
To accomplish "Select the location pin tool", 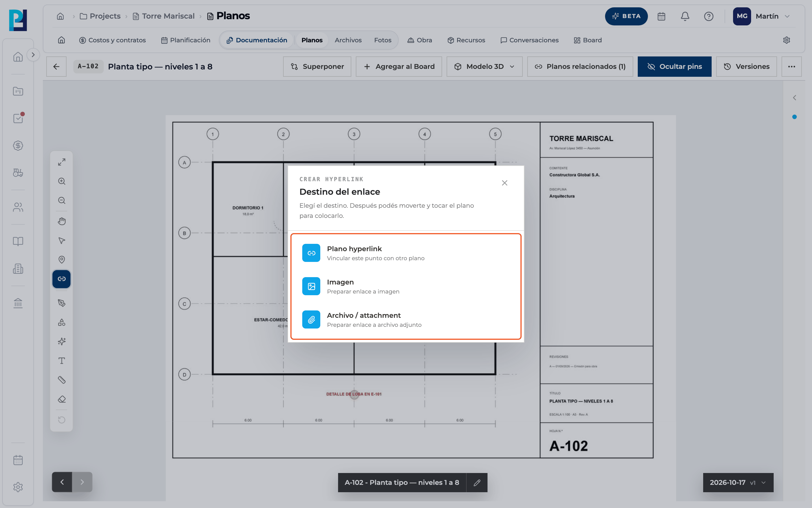I will 61,260.
